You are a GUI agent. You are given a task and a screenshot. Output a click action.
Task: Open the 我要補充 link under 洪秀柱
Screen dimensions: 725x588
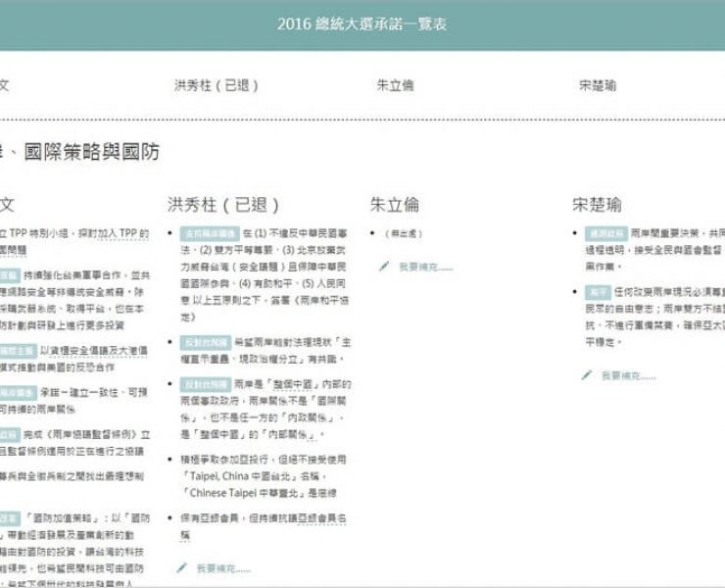(223, 567)
